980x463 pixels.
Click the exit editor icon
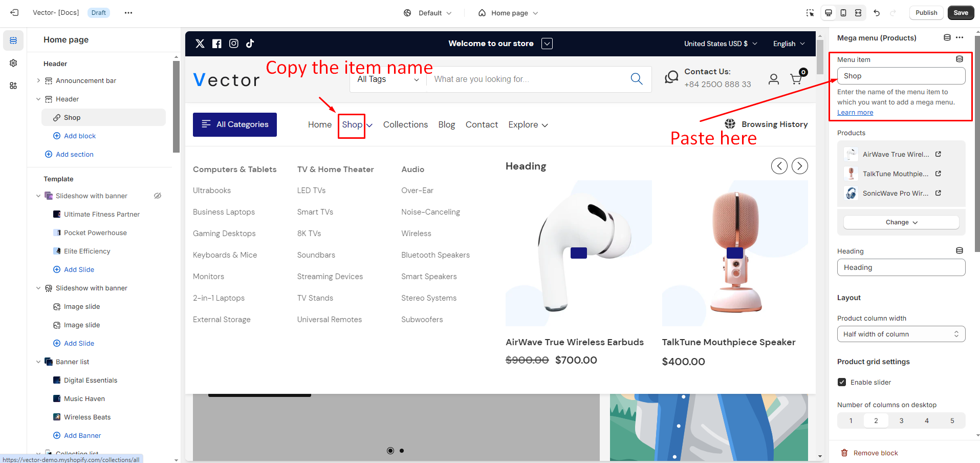14,13
